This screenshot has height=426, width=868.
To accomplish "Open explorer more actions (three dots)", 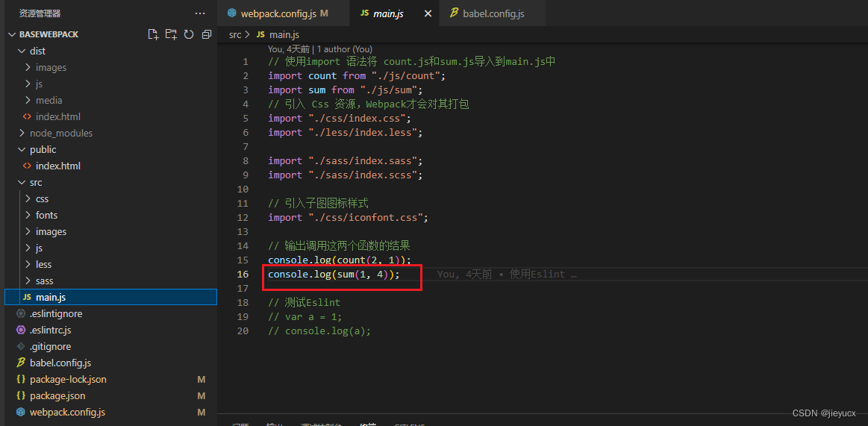I will [x=199, y=13].
